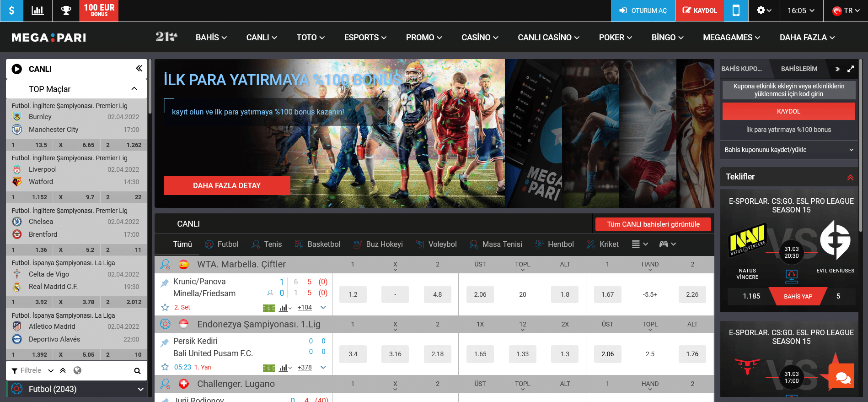Show the Persik Kediri live field icon
The image size is (868, 402).
269,368
